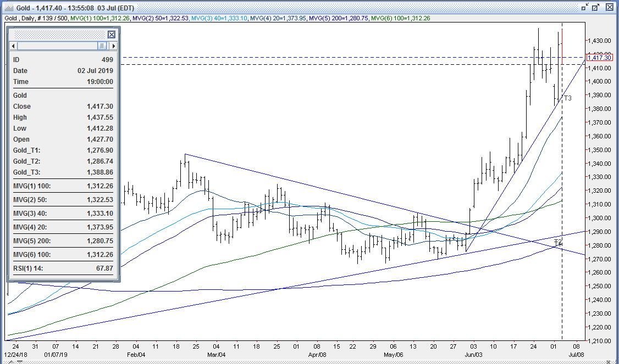Click the 'Jun/03' date axis label

pos(473,355)
